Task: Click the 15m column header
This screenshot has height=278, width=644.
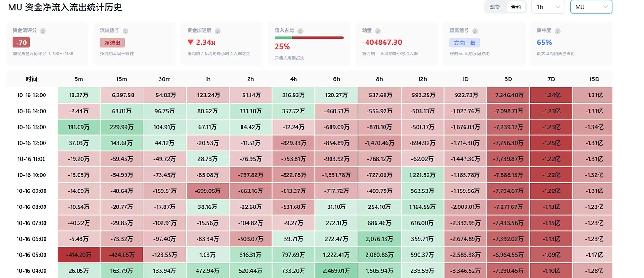Action: (x=122, y=79)
